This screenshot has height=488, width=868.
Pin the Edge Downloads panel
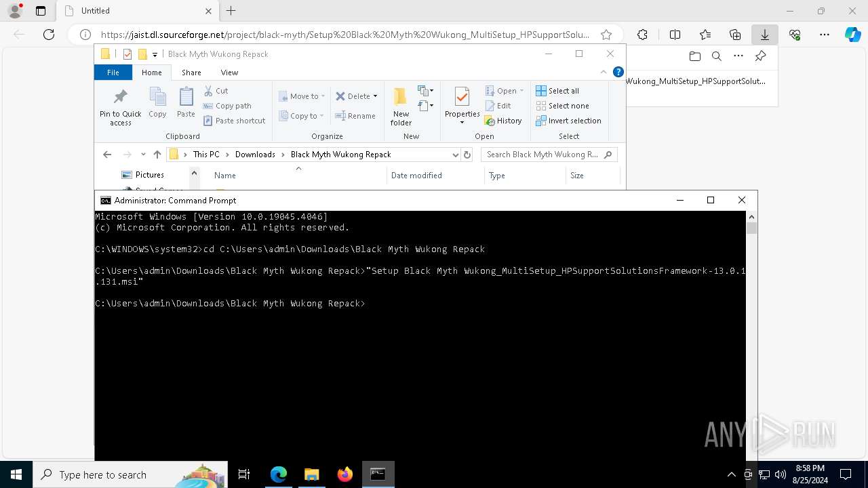[x=760, y=56]
